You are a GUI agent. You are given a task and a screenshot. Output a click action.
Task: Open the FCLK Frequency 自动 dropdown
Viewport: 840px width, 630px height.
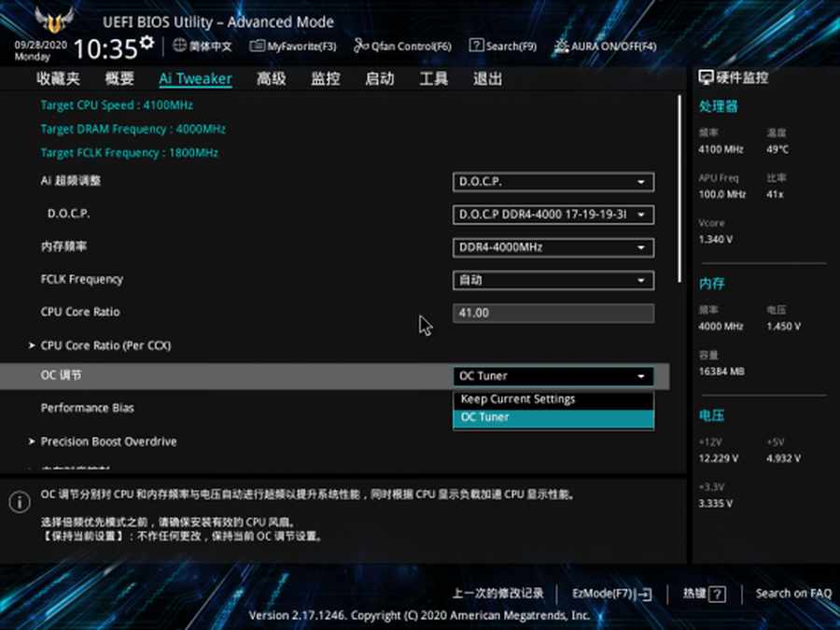(x=553, y=280)
